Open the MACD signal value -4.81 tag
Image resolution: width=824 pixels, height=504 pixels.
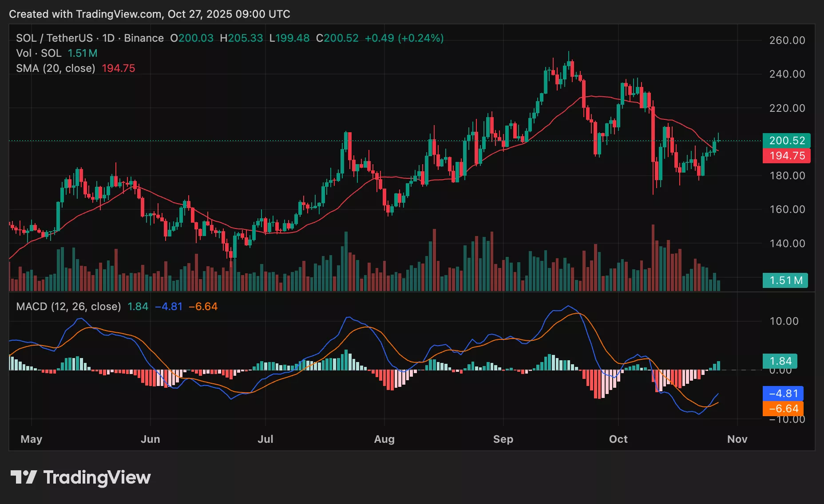[x=783, y=393]
